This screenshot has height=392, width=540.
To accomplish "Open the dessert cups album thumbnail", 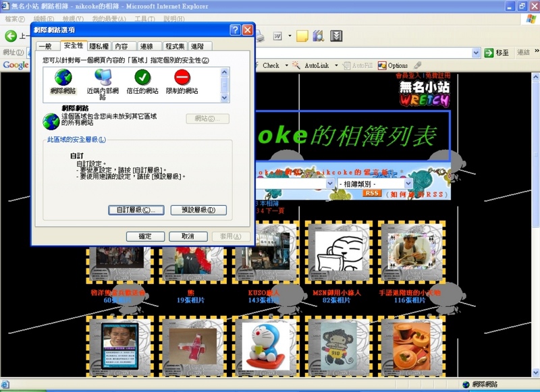I will pyautogui.click(x=411, y=346).
